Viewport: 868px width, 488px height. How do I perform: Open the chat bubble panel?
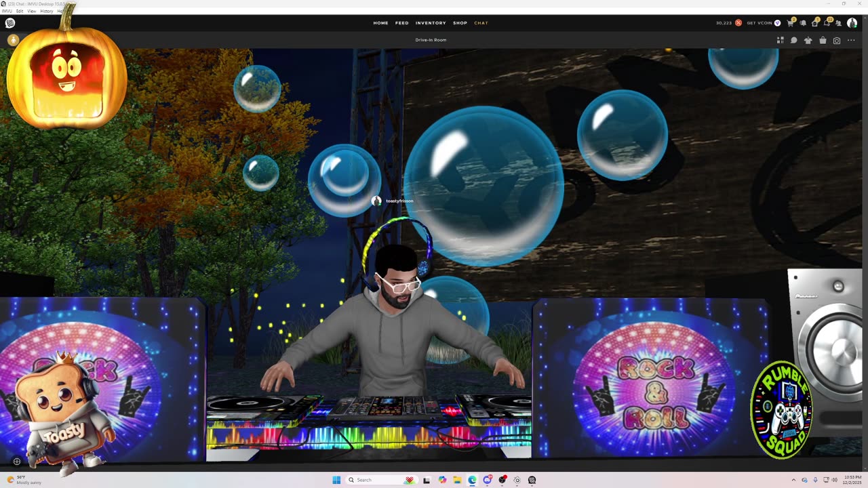click(x=793, y=40)
